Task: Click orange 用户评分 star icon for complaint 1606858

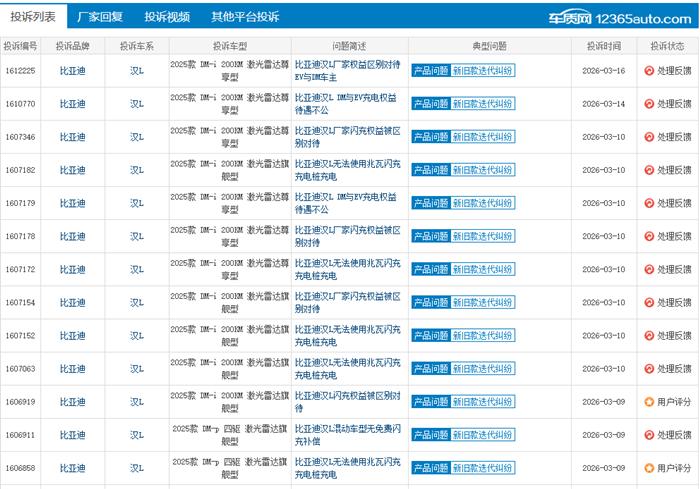Action: point(648,468)
